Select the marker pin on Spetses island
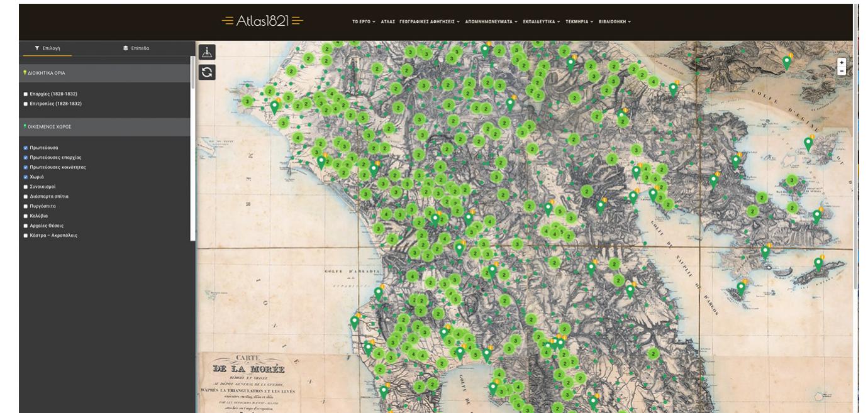868x413 pixels. pyautogui.click(x=741, y=289)
